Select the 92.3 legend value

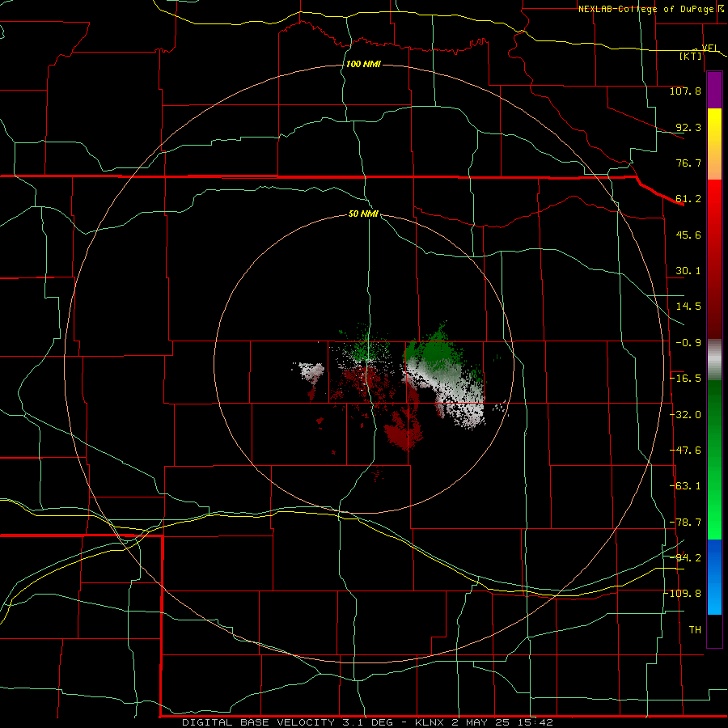pyautogui.click(x=688, y=127)
